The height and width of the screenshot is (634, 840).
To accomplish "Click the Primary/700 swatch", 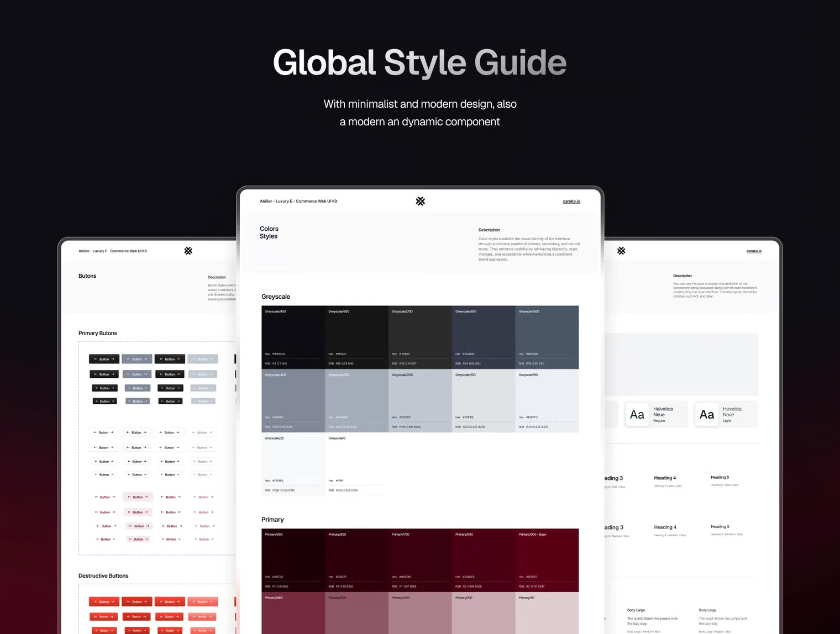I will click(420, 560).
